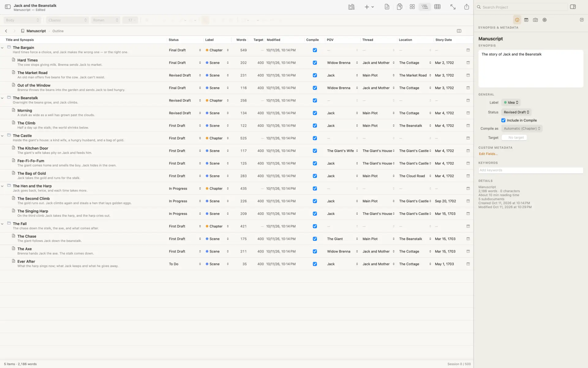588x368 pixels.
Task: Toggle Compile checkbox for Fee-Fi-Fo-Fum
Action: pyautogui.click(x=315, y=163)
